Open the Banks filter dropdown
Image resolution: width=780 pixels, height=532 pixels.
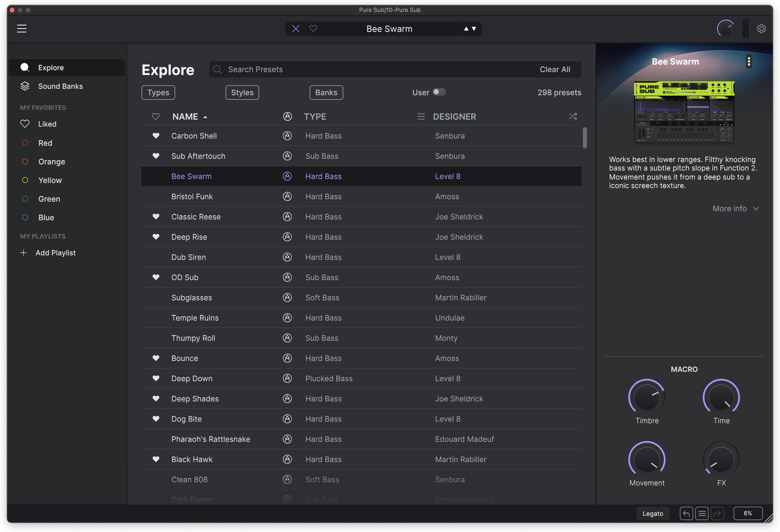(x=326, y=92)
